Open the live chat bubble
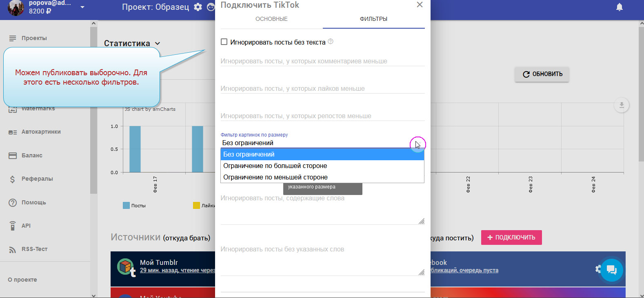The height and width of the screenshot is (298, 644). 611,269
